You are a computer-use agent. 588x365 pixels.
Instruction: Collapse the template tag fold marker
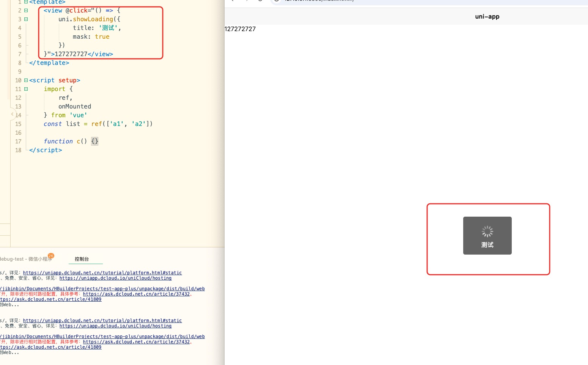tap(26, 2)
